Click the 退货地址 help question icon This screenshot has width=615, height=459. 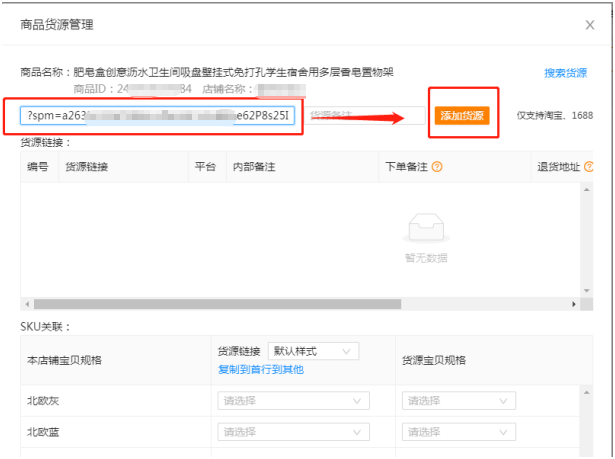click(588, 167)
